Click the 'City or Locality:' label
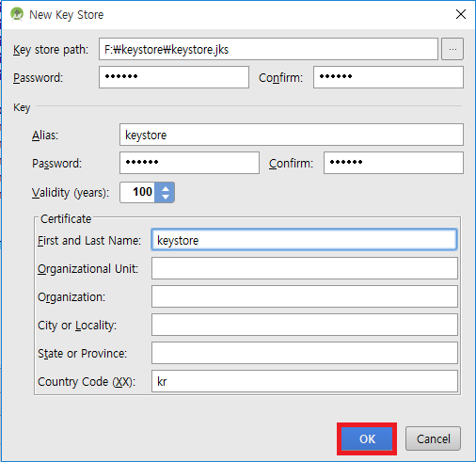Image resolution: width=476 pixels, height=462 pixels. tap(77, 326)
